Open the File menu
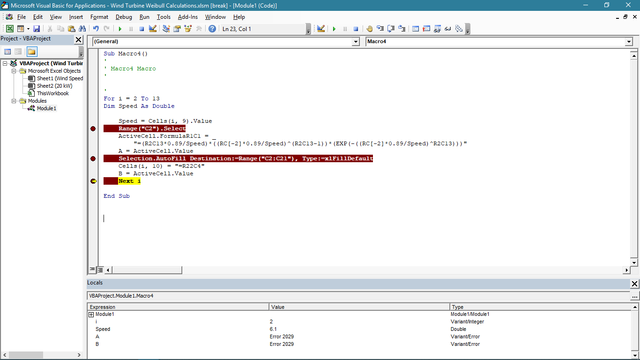Viewport: 640px width, 360px height. coord(21,17)
